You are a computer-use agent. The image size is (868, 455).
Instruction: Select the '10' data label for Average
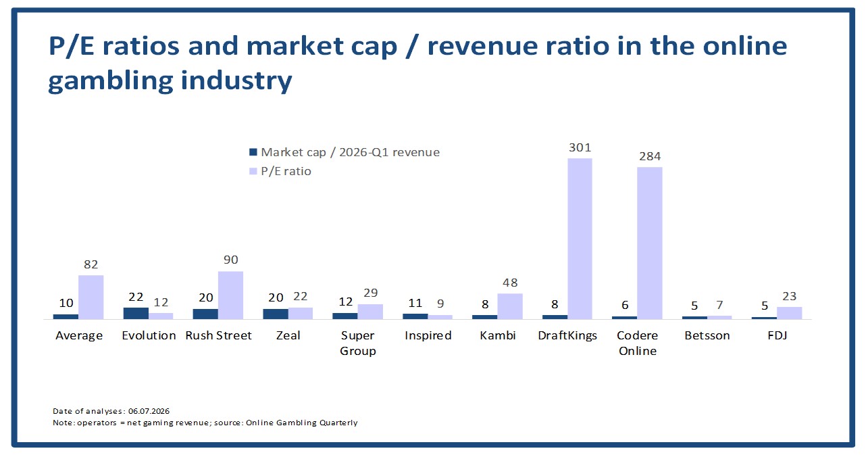point(66,304)
